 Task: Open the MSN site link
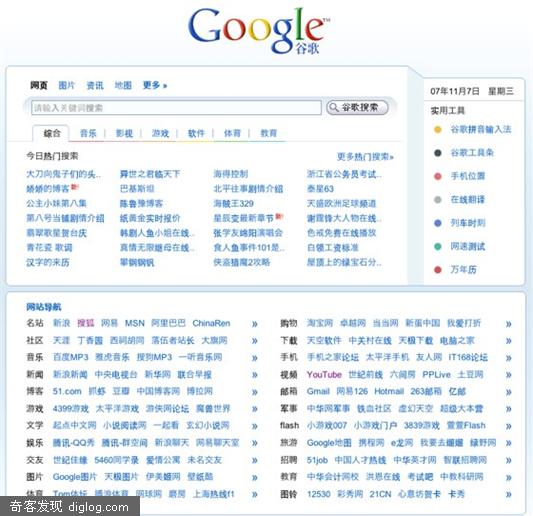tap(135, 323)
